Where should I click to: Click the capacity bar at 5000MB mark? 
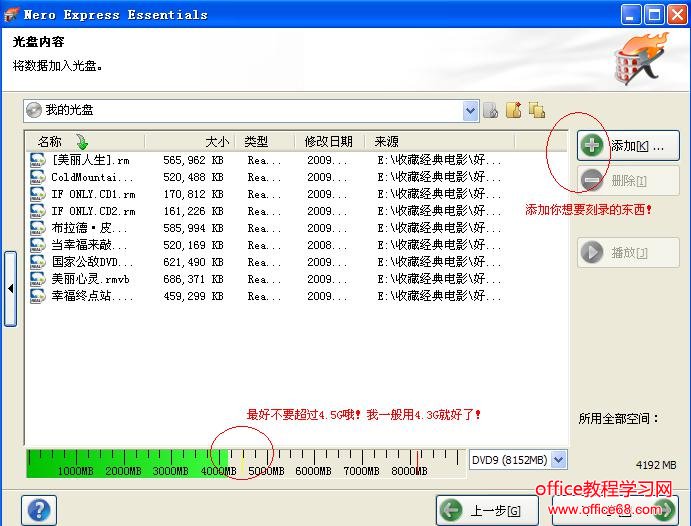(x=267, y=471)
